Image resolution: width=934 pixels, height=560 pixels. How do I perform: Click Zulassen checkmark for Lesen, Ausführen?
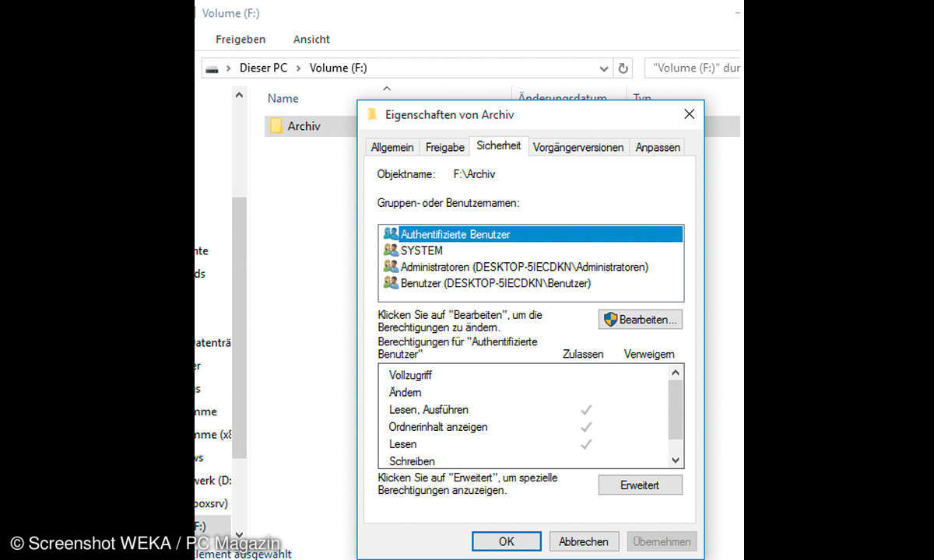click(x=586, y=409)
